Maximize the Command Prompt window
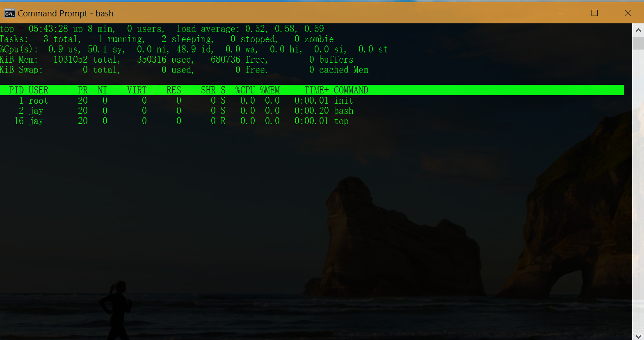 coord(594,13)
